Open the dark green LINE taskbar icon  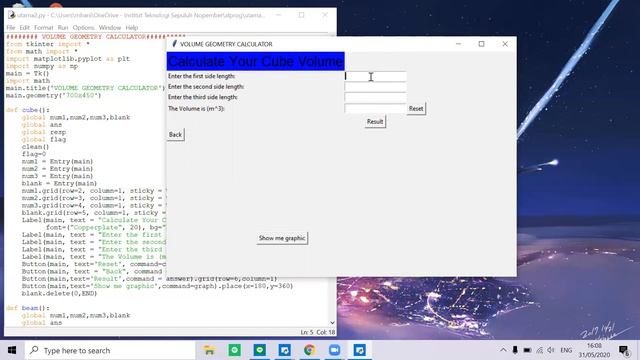click(x=260, y=350)
